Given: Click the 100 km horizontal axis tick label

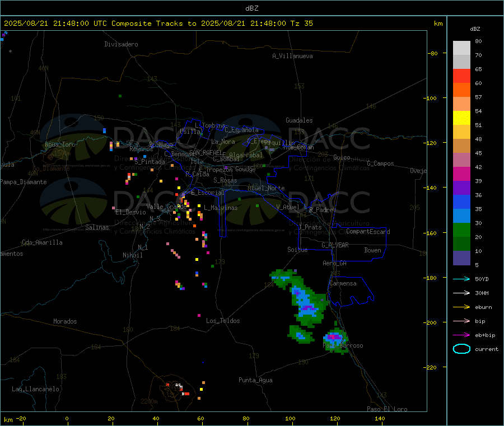Looking at the screenshot, I should [x=290, y=418].
